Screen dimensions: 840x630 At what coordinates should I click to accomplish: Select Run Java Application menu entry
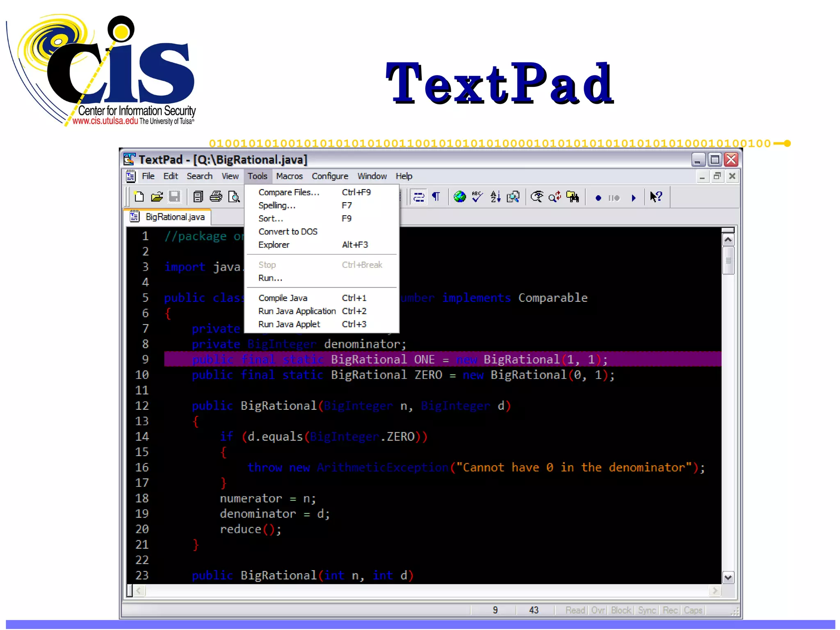tap(322, 311)
